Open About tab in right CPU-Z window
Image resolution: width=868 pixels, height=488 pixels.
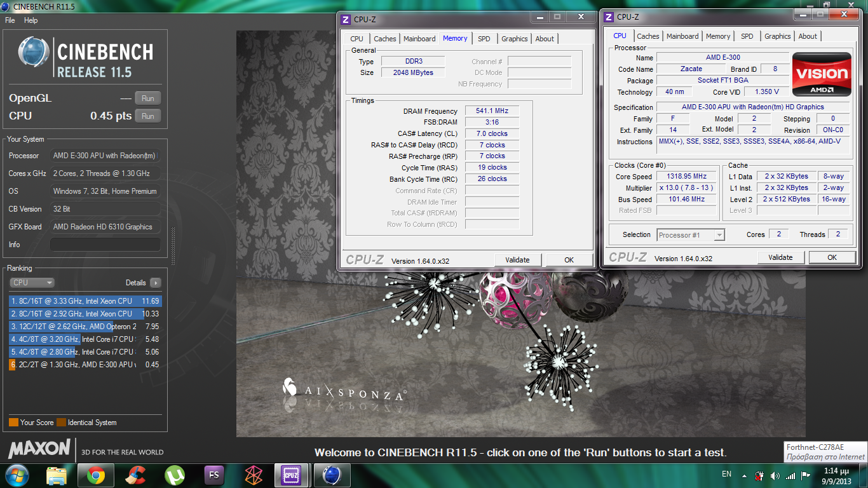pyautogui.click(x=808, y=36)
